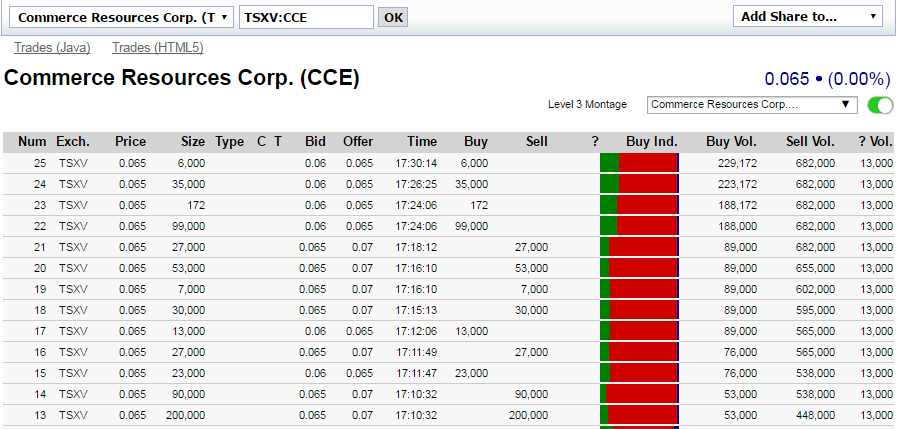Click the buy indicator bar for trade 13
Viewport: 904px width, 429px height.
click(x=639, y=415)
